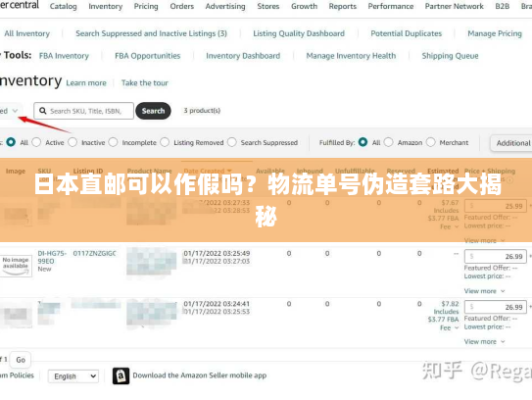Expand View more in 03:24:41 row

click(x=484, y=341)
